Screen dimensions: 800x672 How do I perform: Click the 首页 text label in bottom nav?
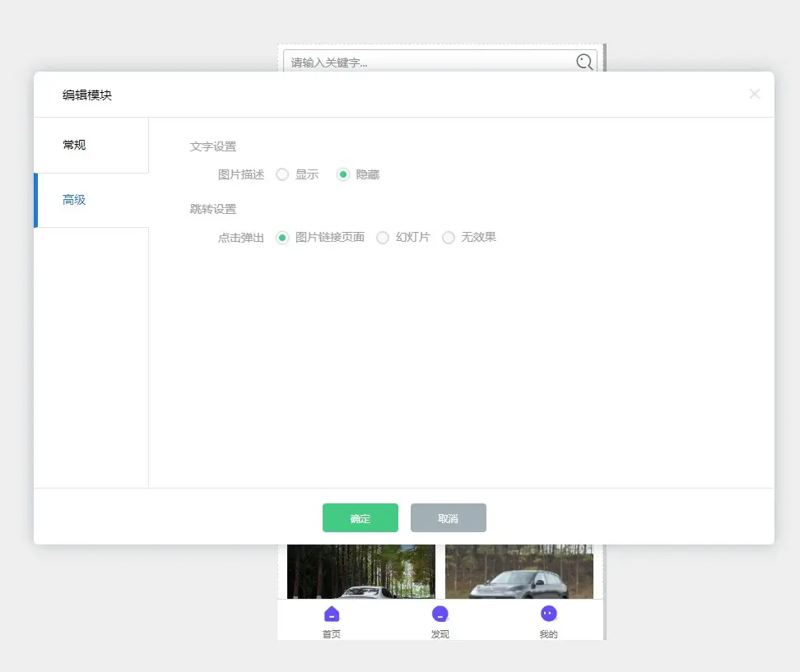point(332,634)
